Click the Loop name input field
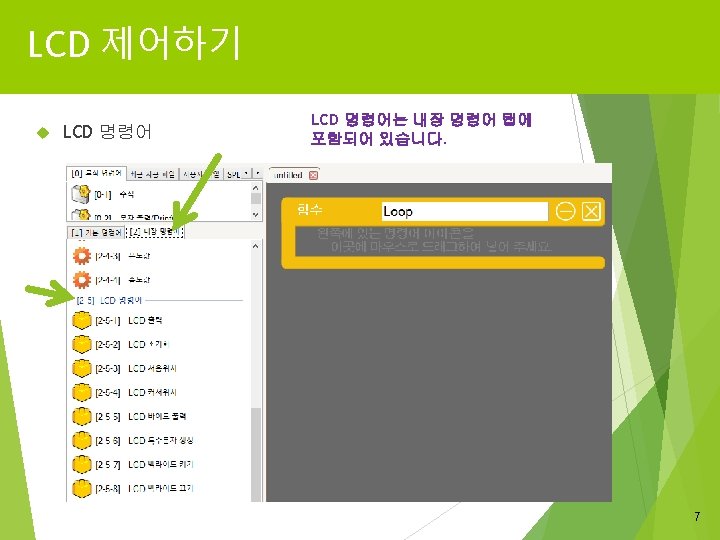This screenshot has width=720, height=540. click(465, 212)
